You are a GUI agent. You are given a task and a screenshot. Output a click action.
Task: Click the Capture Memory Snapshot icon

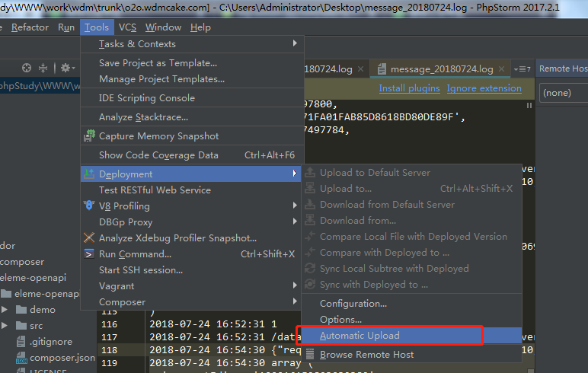click(89, 135)
